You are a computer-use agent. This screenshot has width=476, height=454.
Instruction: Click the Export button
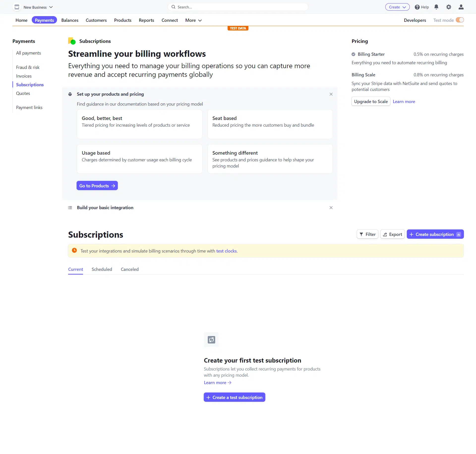tap(392, 234)
